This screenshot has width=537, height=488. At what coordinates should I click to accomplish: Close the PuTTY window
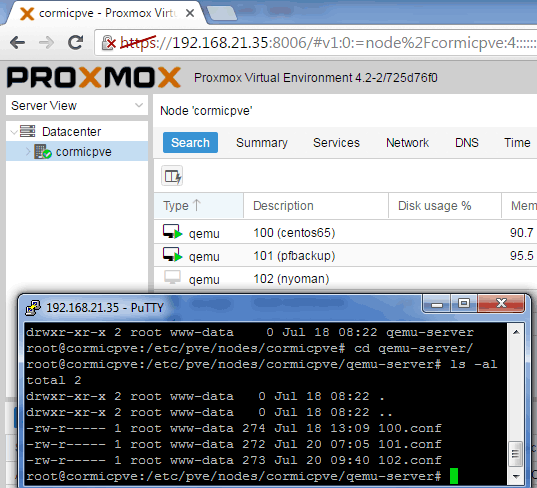point(501,303)
